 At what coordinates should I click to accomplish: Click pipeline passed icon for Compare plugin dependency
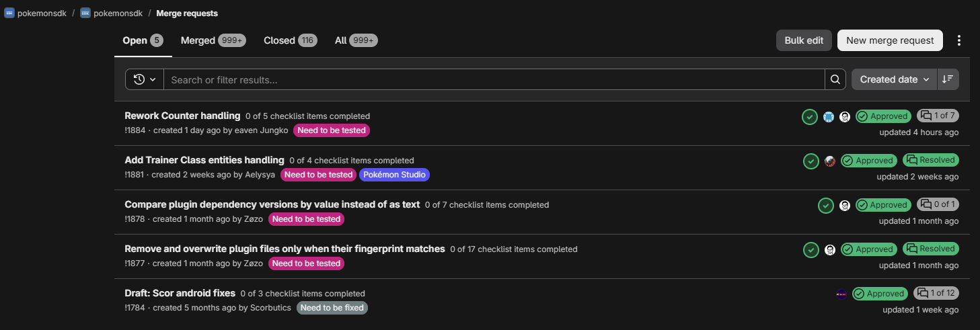826,206
